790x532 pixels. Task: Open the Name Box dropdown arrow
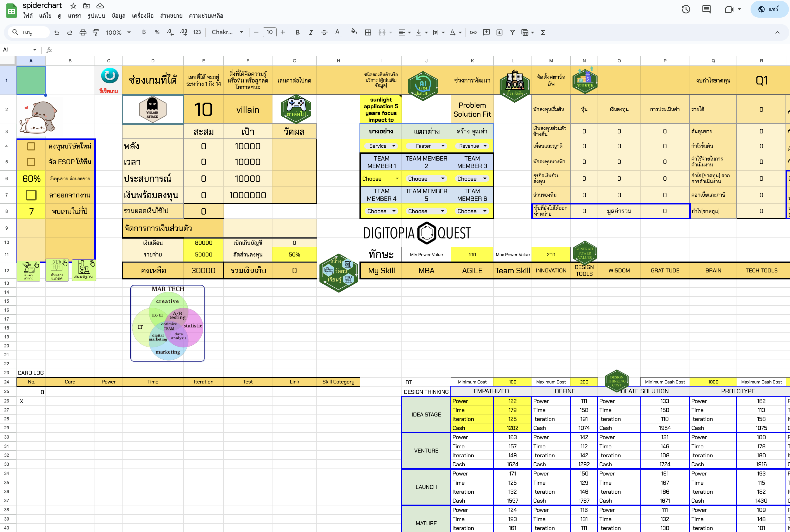click(35, 50)
